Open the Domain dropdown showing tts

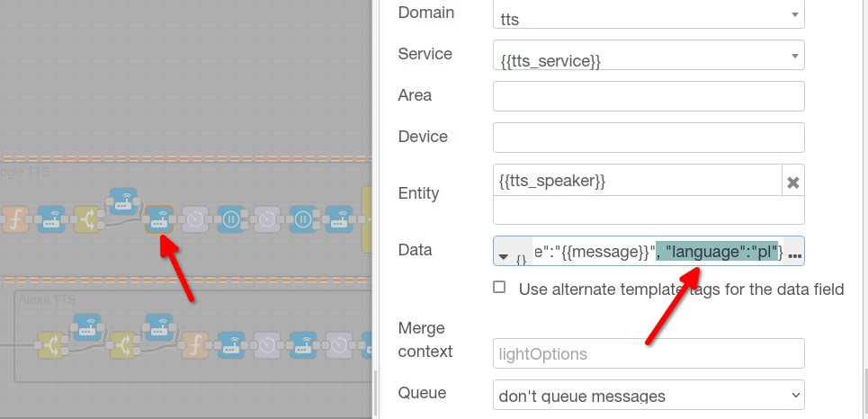(649, 14)
